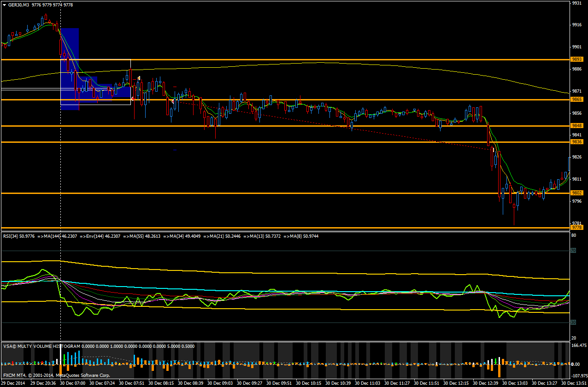Click the RSI 70 level label
This screenshot has height=387, width=588.
pos(574,251)
